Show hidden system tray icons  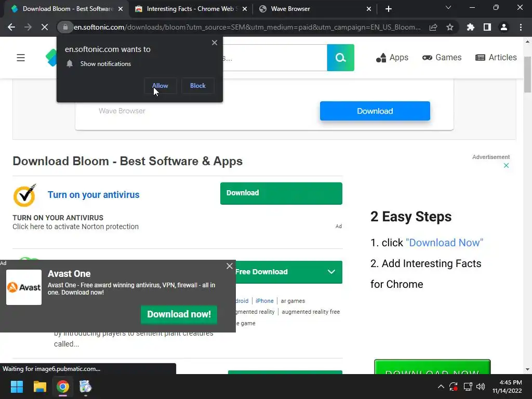coord(441,387)
